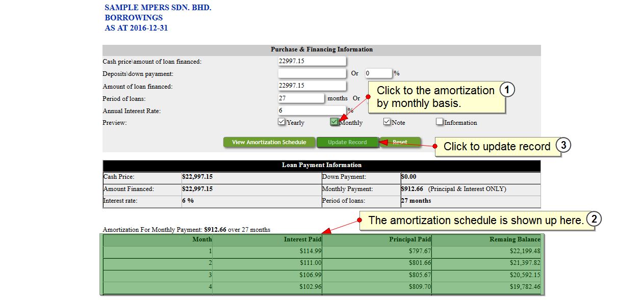Click the Month column header
The height and width of the screenshot is (300, 644).
point(202,239)
